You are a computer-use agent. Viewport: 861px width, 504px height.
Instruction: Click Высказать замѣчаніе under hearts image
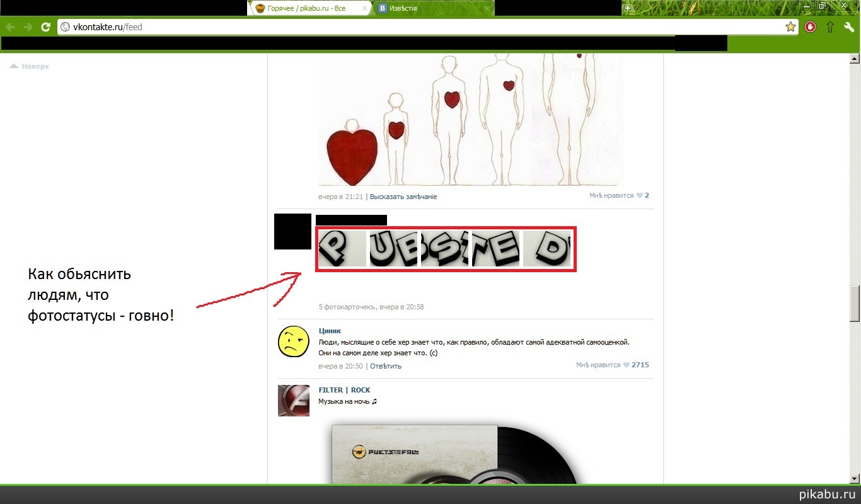pyautogui.click(x=403, y=197)
